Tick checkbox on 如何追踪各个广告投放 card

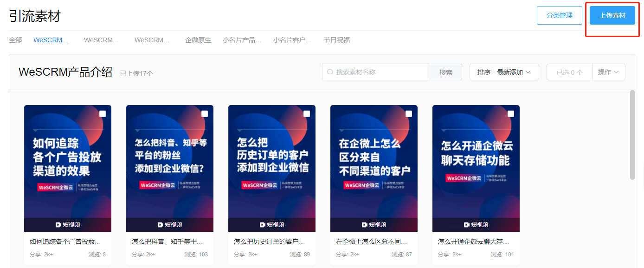(103, 114)
